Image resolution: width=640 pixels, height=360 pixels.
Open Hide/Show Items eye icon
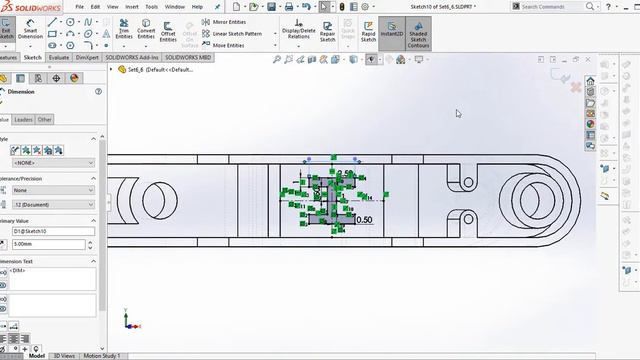(371, 60)
